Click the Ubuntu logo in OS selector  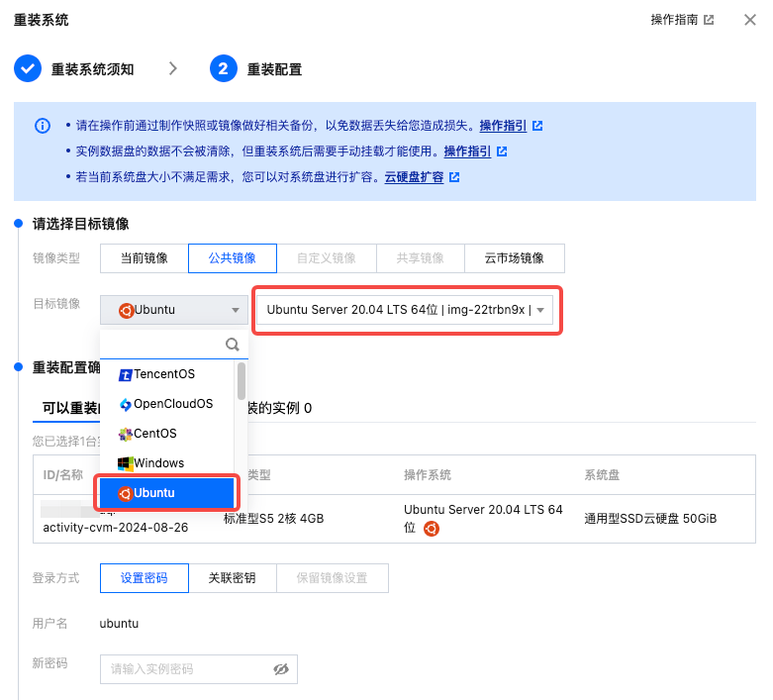[127, 310]
